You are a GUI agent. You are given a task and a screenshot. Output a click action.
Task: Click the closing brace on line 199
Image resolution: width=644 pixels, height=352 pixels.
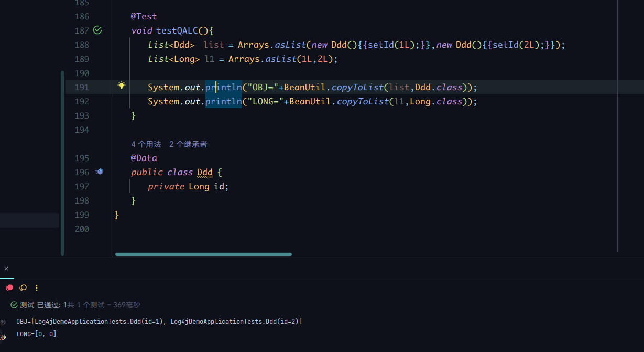tap(117, 215)
